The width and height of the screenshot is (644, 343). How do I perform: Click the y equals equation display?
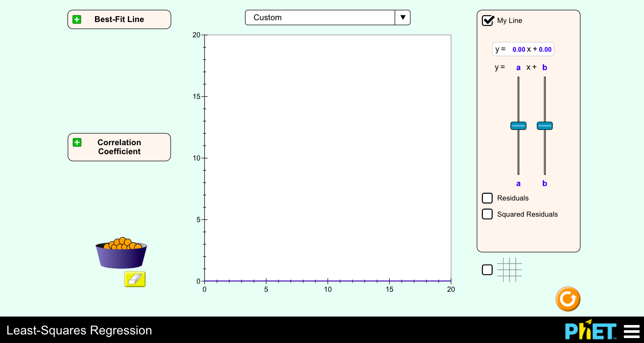point(523,49)
